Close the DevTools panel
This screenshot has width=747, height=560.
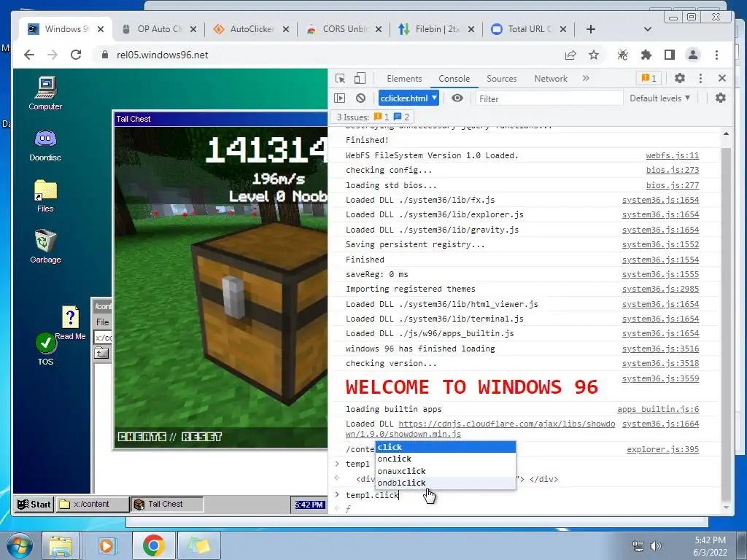point(721,78)
